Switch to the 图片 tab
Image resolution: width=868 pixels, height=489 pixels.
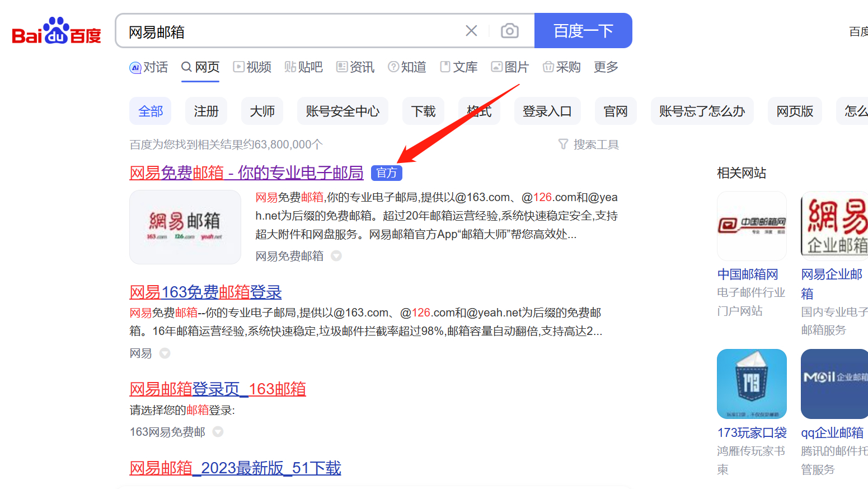pyautogui.click(x=510, y=67)
